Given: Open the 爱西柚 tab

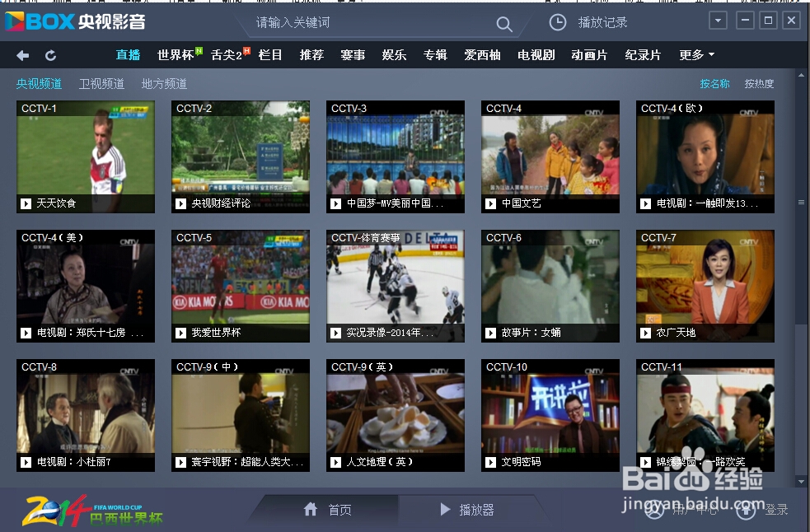Looking at the screenshot, I should click(x=482, y=54).
